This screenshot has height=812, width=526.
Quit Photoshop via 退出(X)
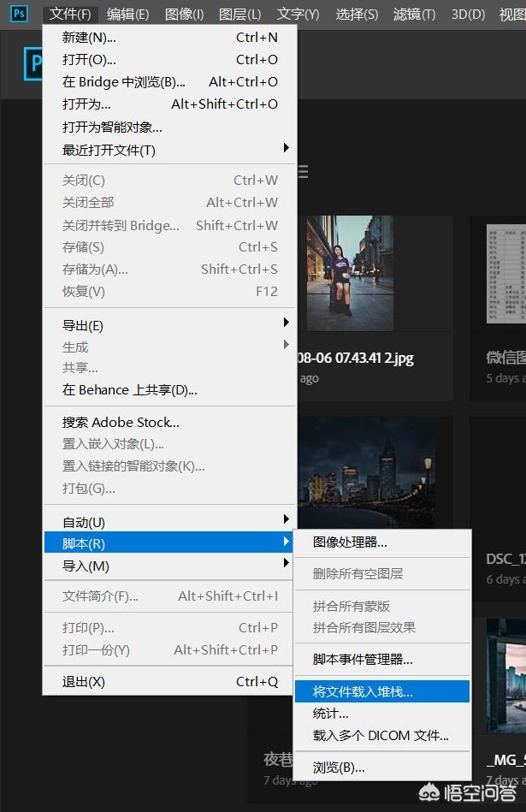pos(84,682)
